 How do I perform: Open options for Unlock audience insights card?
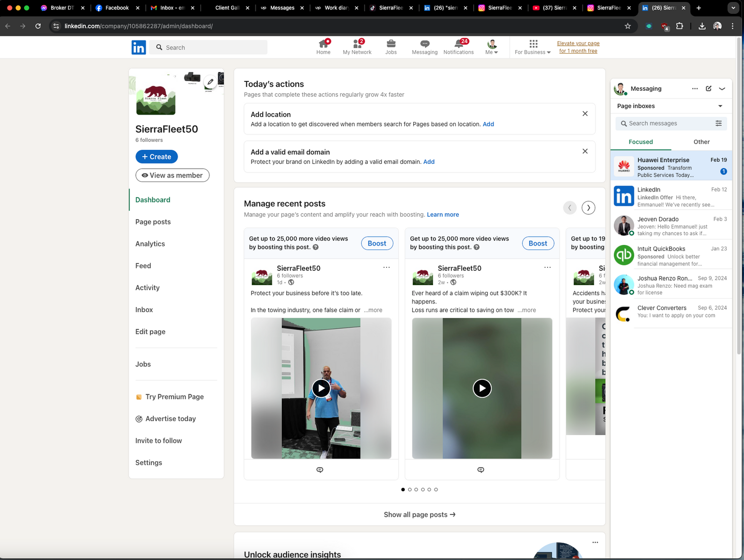pyautogui.click(x=595, y=543)
